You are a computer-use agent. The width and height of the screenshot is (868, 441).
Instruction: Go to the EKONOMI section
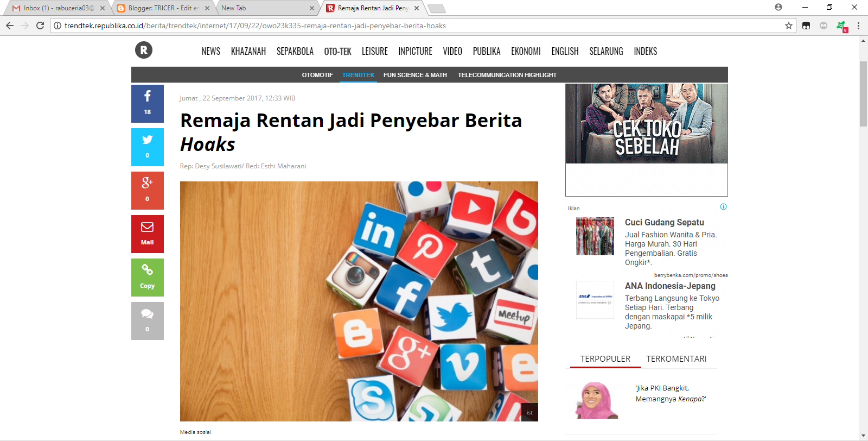point(526,51)
